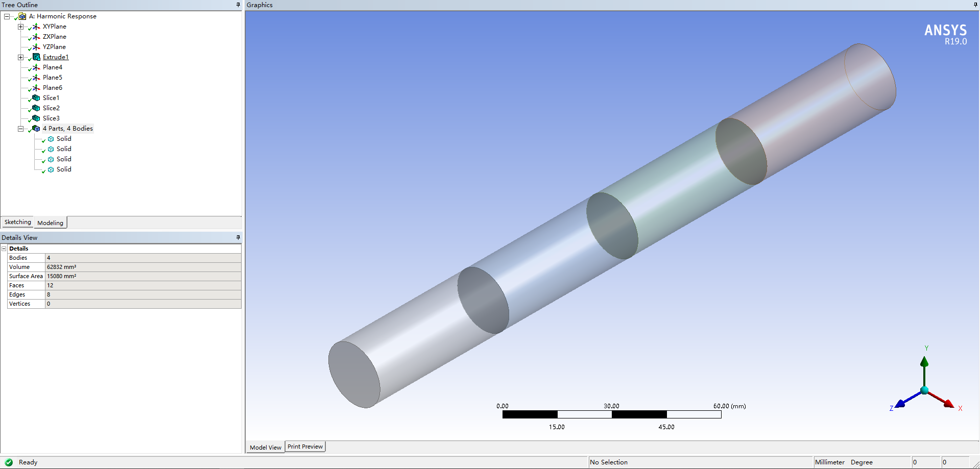Click the red X axis arrow of triad
This screenshot has height=469, width=980.
(948, 404)
